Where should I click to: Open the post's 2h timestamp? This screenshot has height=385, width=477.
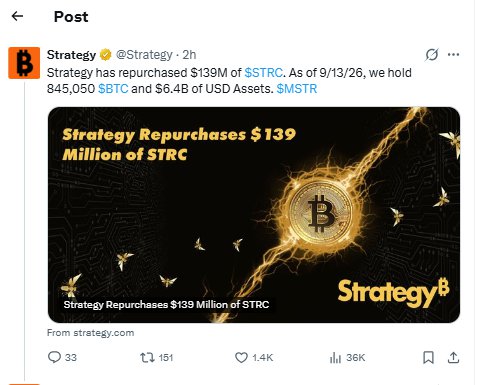coord(189,55)
